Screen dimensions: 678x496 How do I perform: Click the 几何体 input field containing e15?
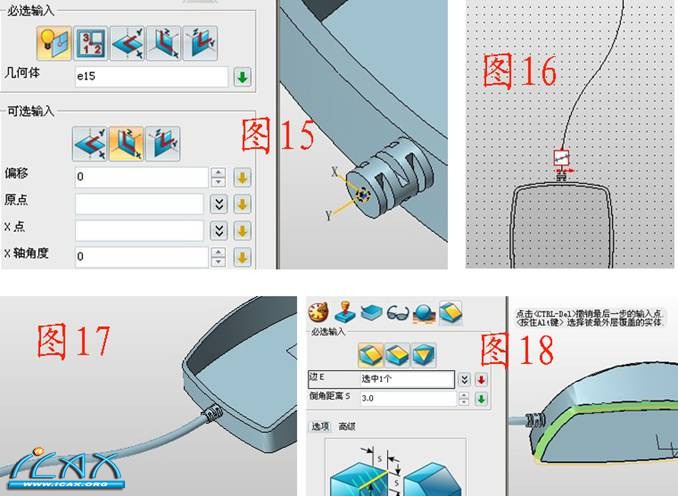coord(151,77)
